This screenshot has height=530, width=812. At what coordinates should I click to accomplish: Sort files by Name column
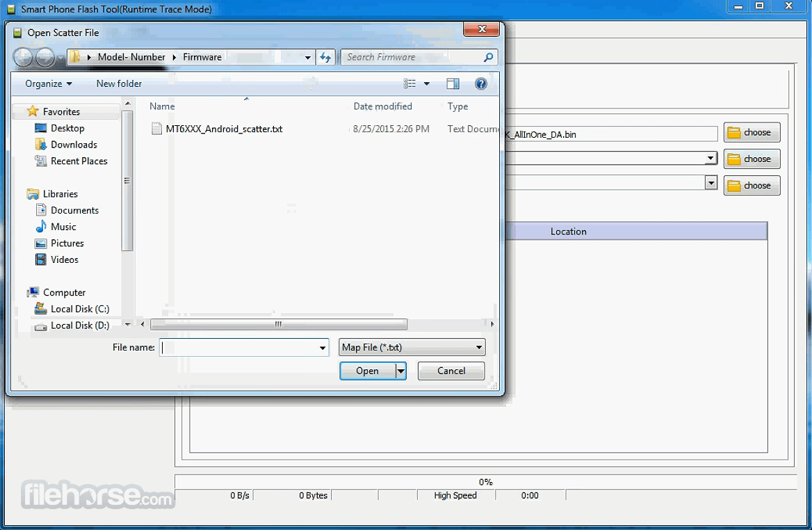click(x=162, y=106)
